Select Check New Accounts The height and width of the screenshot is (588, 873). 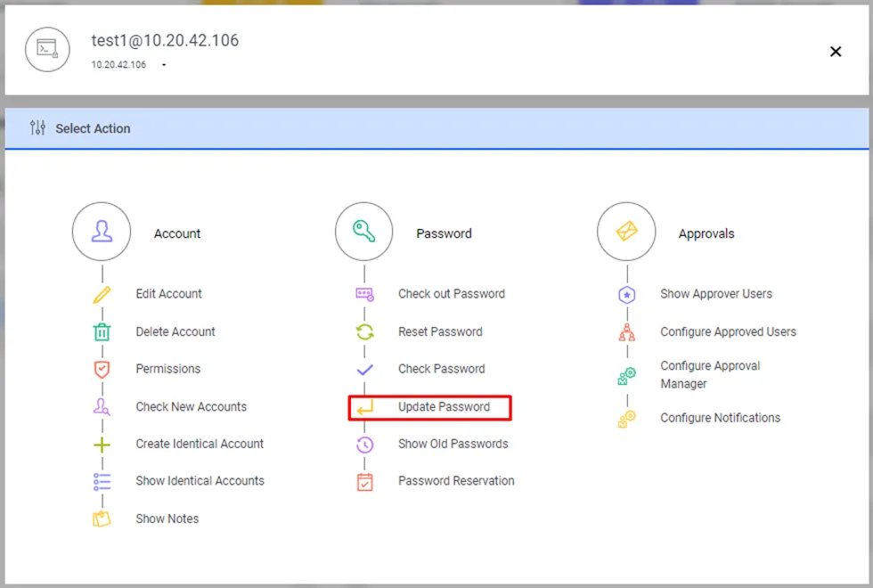coord(191,407)
